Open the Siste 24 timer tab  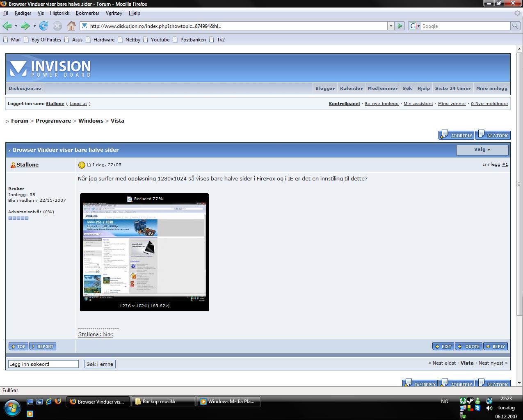click(453, 88)
